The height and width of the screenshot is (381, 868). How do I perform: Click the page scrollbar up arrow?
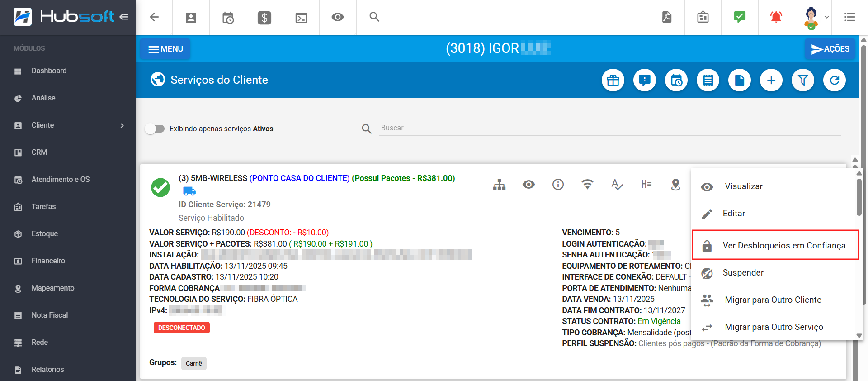point(864,39)
